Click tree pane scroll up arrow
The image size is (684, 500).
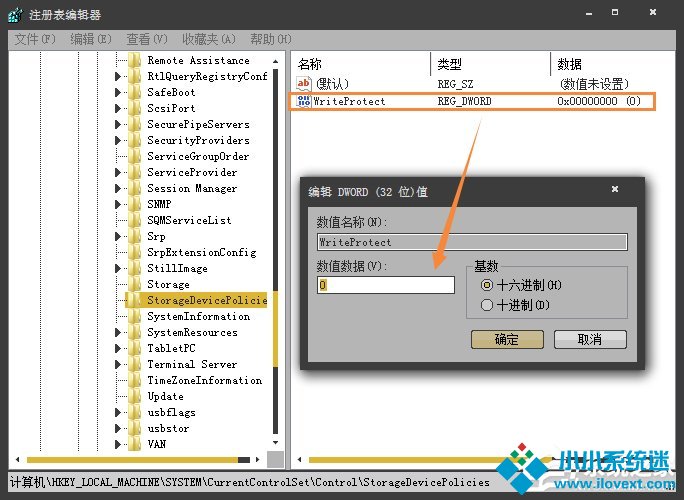[275, 61]
